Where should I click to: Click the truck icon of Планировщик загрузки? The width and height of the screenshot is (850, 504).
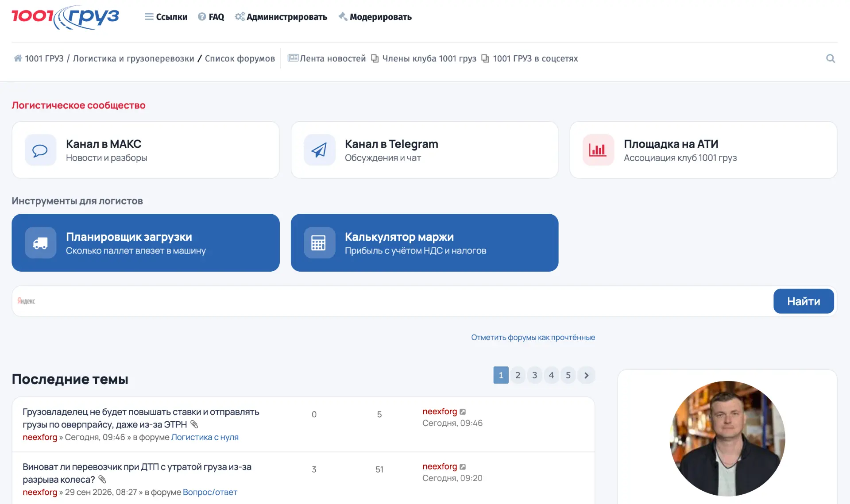(x=40, y=243)
